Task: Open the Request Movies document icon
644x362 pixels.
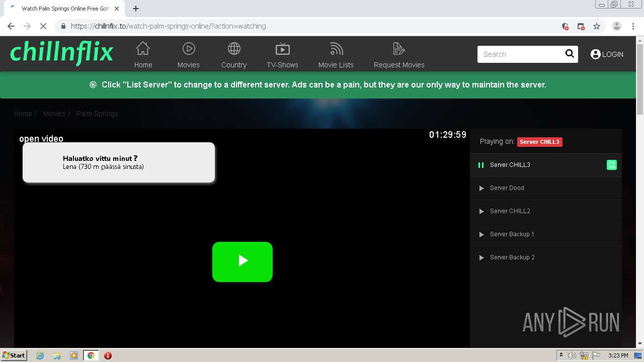Action: (399, 49)
